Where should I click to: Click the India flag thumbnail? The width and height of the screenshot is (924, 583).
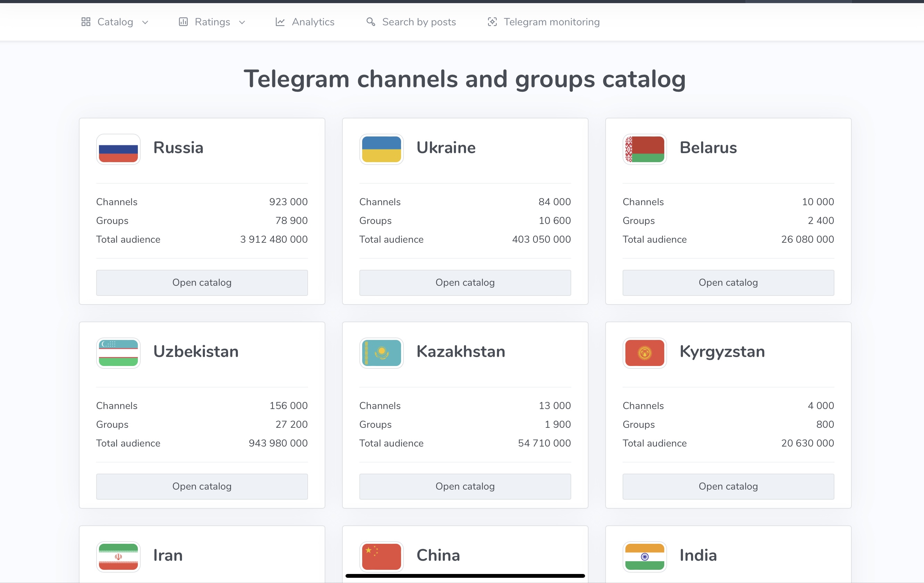tap(645, 557)
